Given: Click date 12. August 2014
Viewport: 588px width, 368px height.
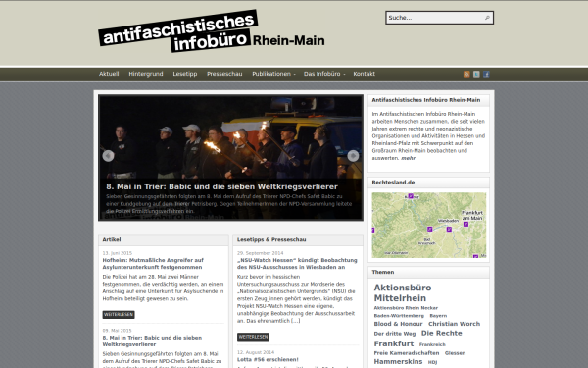Looking at the screenshot, I should [256, 352].
